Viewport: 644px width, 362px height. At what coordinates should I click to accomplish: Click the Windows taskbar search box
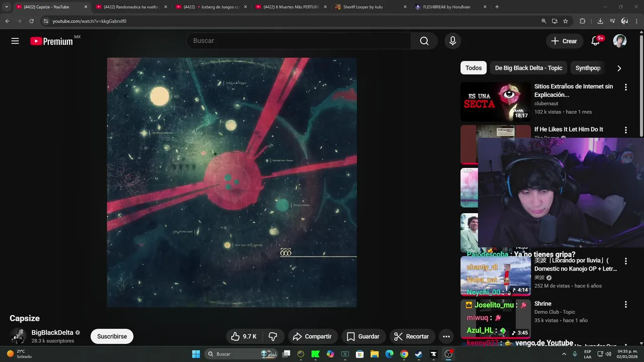click(242, 354)
